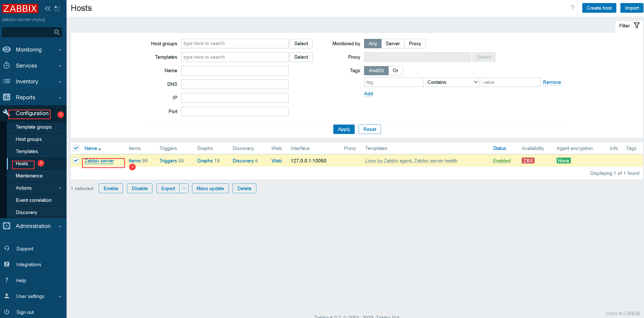Open the Discovery configuration menu item
The image size is (644, 318).
26,212
